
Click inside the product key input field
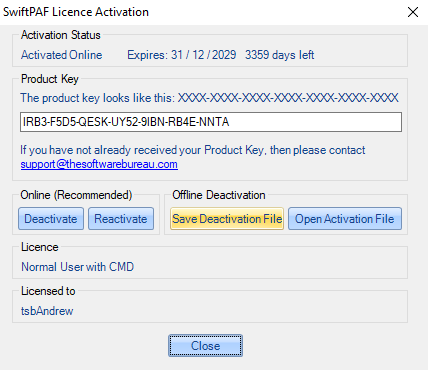pyautogui.click(x=211, y=122)
